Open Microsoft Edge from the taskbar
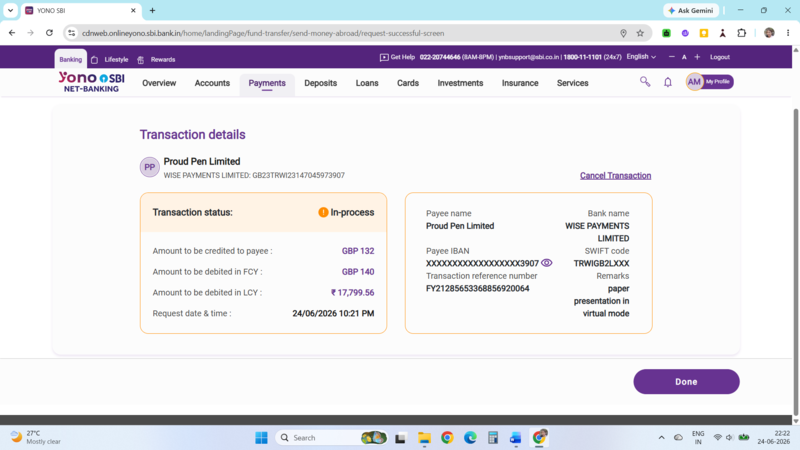 [470, 438]
